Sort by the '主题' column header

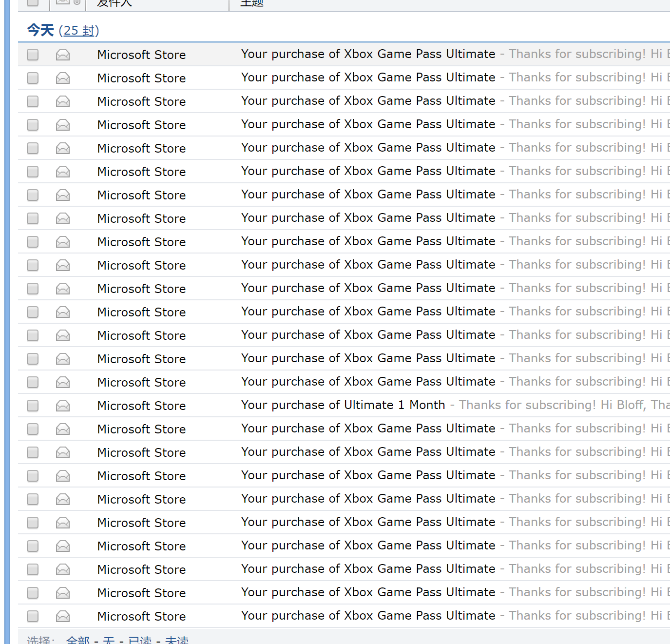point(252,3)
